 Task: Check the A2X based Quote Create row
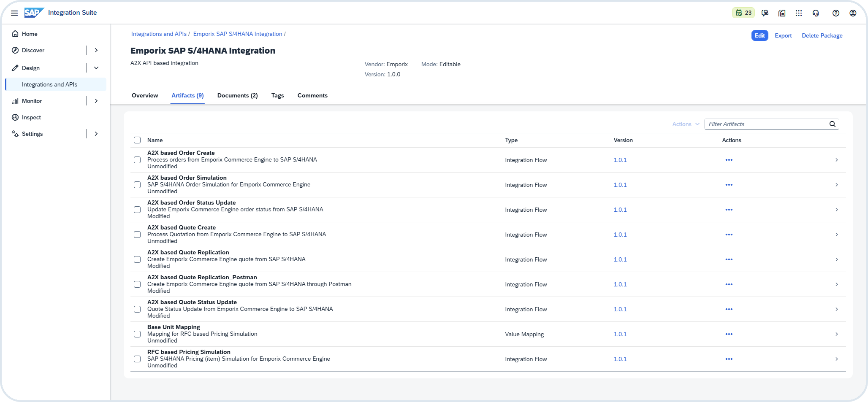tap(137, 235)
